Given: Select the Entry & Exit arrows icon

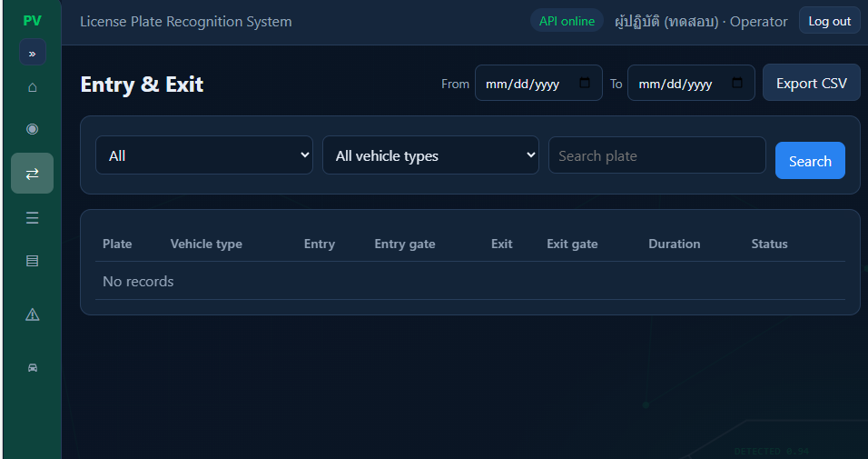Looking at the screenshot, I should pyautogui.click(x=32, y=174).
